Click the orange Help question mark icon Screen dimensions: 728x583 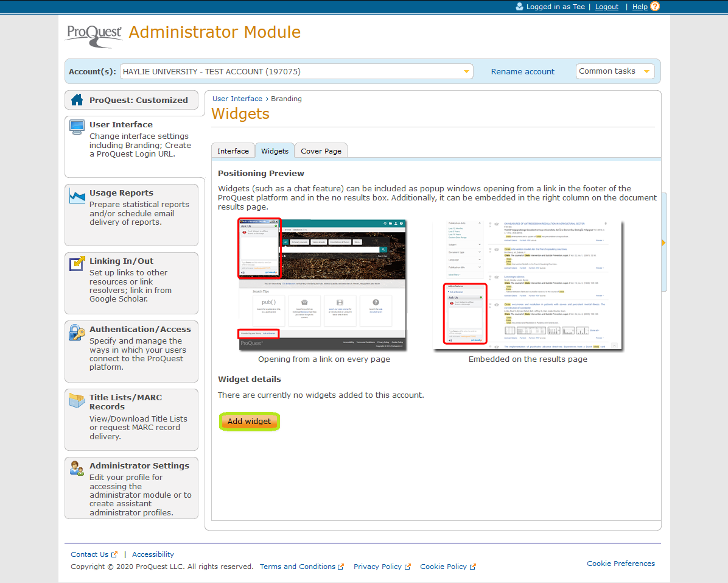[x=654, y=7]
